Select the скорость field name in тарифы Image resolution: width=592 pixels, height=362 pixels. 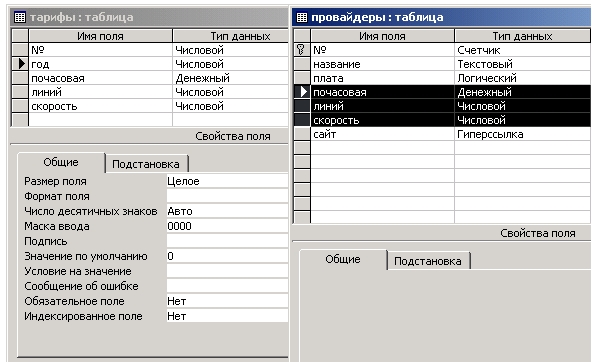point(100,106)
